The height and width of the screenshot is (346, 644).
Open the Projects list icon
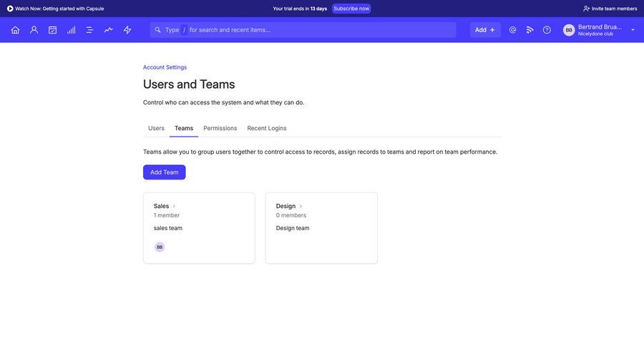point(89,30)
